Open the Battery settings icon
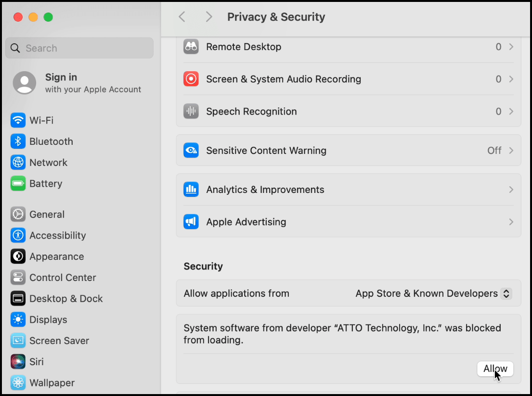Image resolution: width=532 pixels, height=396 pixels. pos(18,184)
